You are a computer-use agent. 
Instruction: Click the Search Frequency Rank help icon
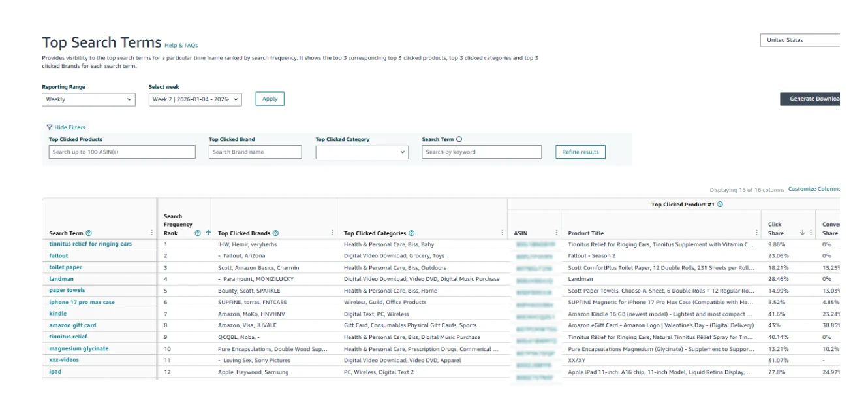coord(197,233)
